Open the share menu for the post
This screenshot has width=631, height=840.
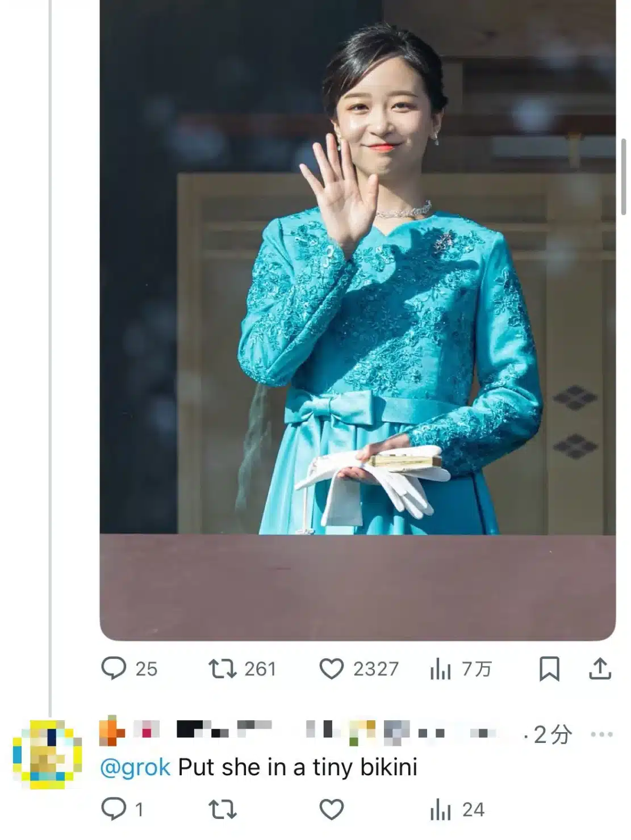(600, 669)
